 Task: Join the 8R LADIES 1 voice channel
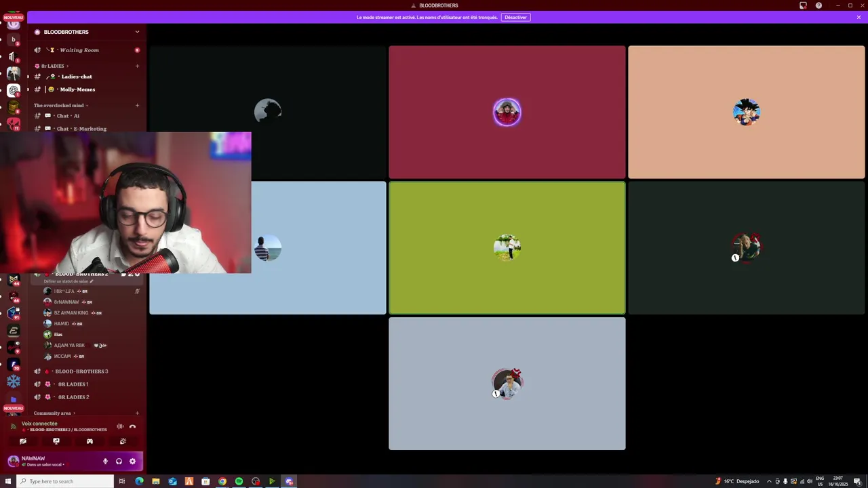pos(86,384)
